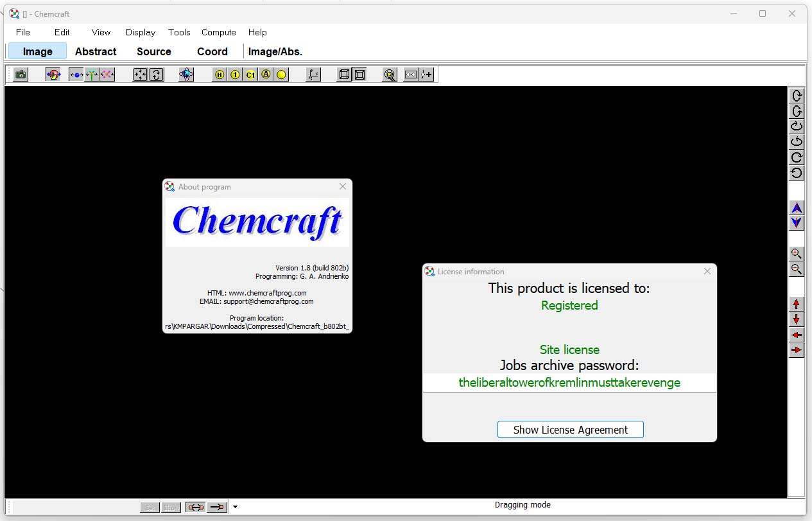Click the yellow H hydrogen labels icon

tap(220, 75)
